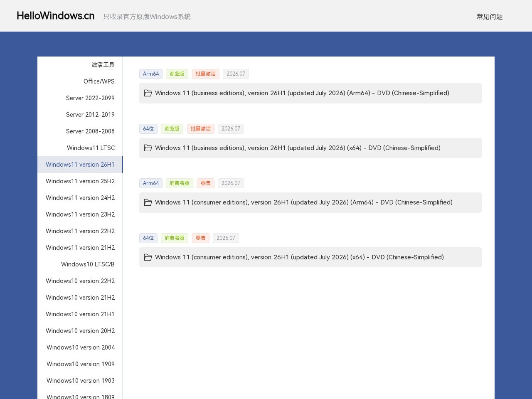Open Windows11 version 24H2 list
Image resolution: width=532 pixels, height=399 pixels.
[80, 198]
